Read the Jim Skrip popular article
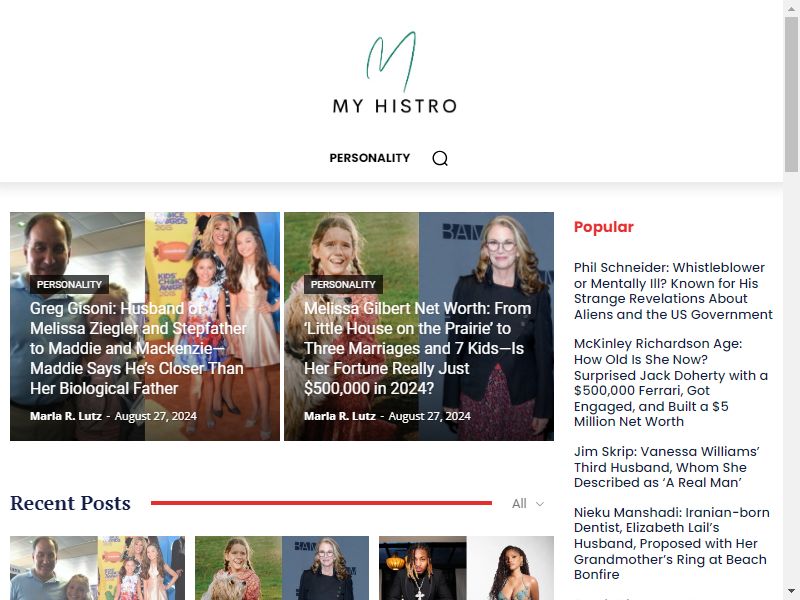Image resolution: width=800 pixels, height=600 pixels. pyautogui.click(x=666, y=467)
